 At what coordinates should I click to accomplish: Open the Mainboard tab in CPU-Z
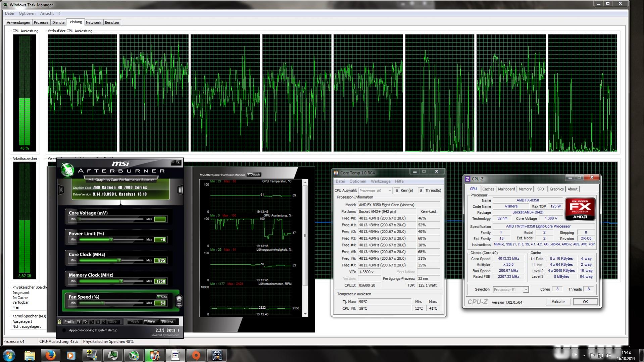click(x=506, y=189)
